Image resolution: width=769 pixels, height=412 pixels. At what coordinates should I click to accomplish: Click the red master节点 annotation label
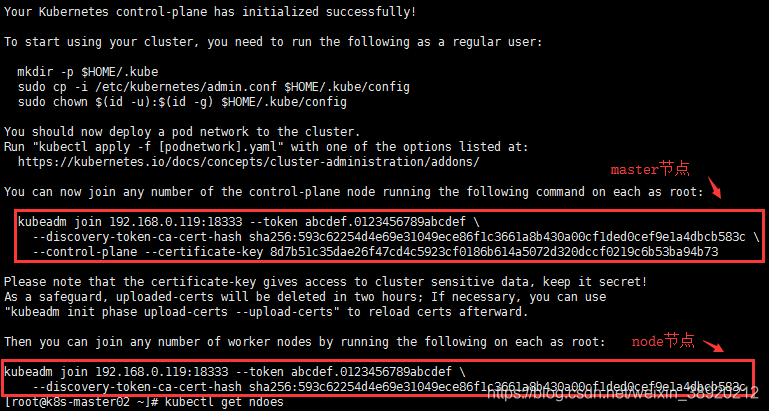650,170
